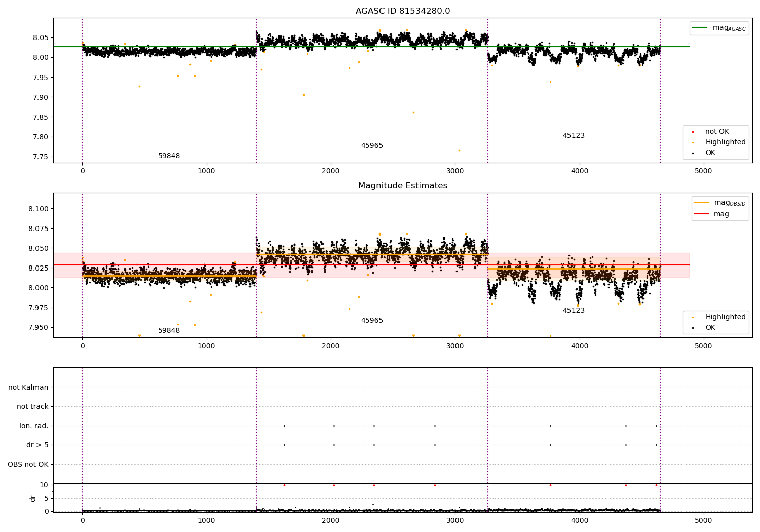Click the 'dr' y-axis label in bottom panel
This screenshot has width=760, height=532.
click(x=33, y=499)
